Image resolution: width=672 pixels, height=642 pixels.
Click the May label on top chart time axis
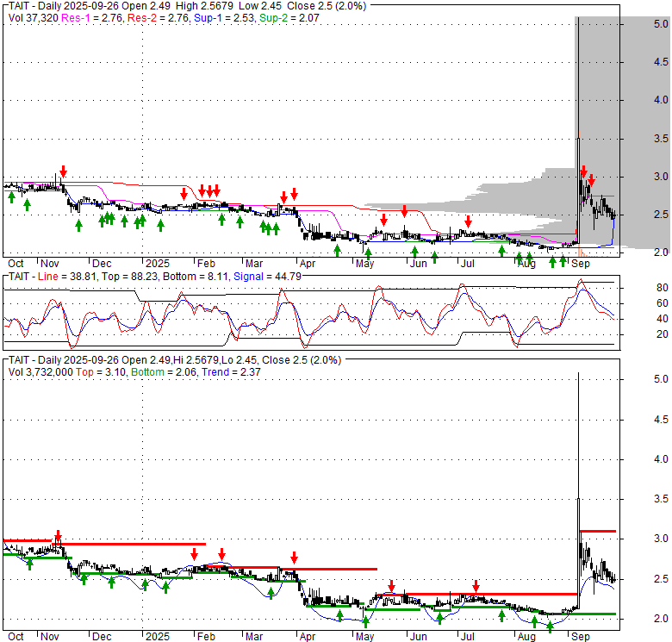tap(364, 264)
